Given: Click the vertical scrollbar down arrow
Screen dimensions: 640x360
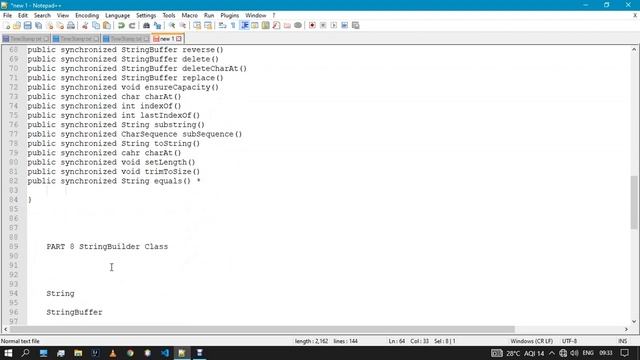Looking at the screenshot, I should (x=634, y=322).
